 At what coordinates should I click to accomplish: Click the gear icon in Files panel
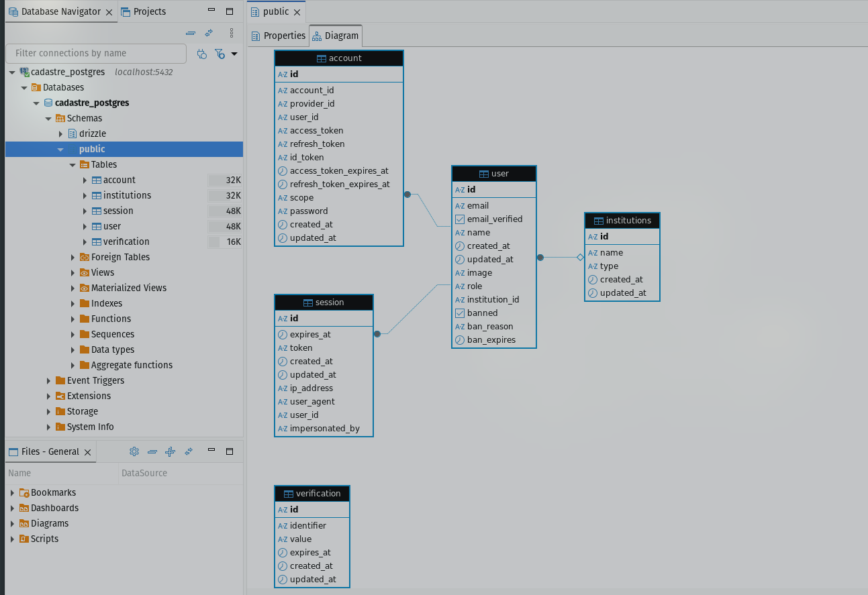tap(134, 451)
